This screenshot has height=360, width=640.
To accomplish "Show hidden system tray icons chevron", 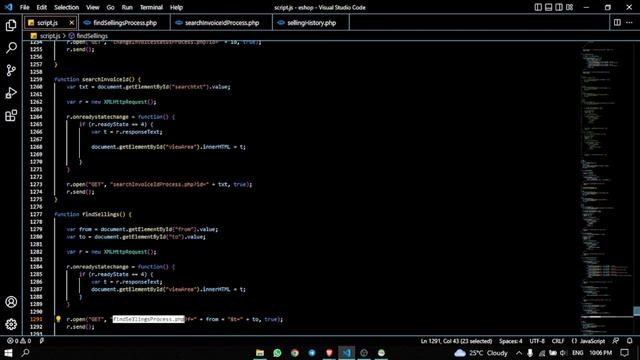I will click(x=519, y=353).
